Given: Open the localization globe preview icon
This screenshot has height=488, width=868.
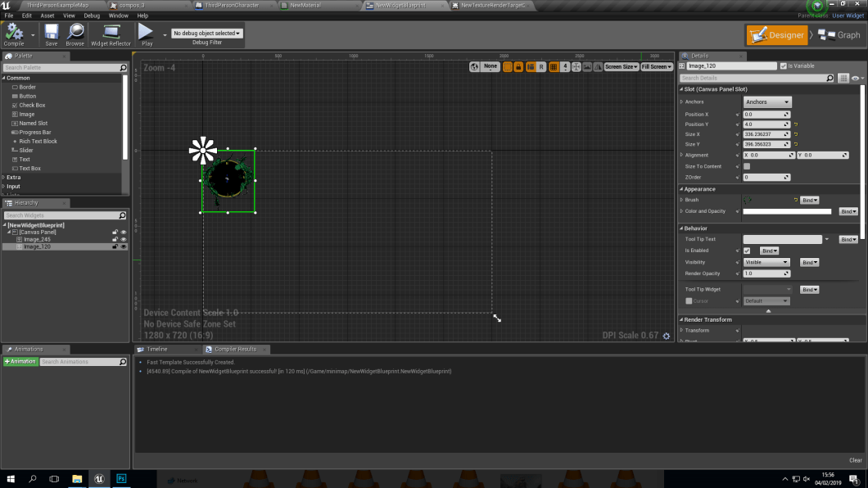Looking at the screenshot, I should pos(474,67).
